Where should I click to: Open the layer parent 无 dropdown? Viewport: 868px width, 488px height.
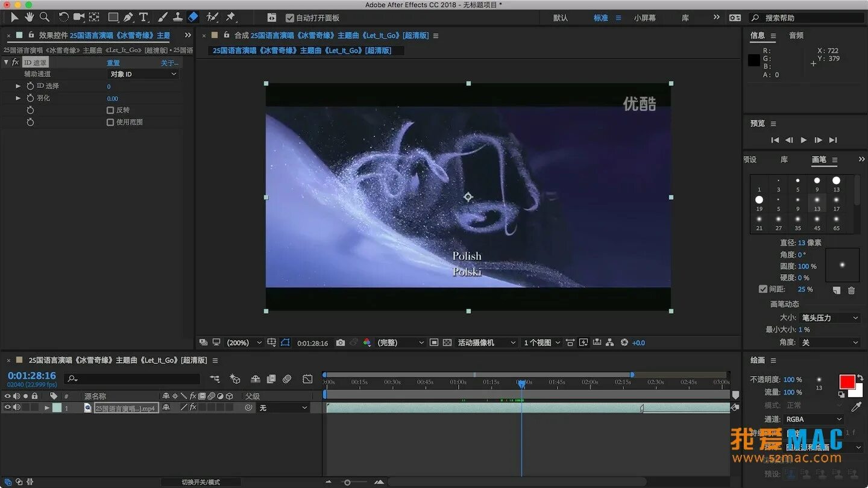[x=283, y=408]
